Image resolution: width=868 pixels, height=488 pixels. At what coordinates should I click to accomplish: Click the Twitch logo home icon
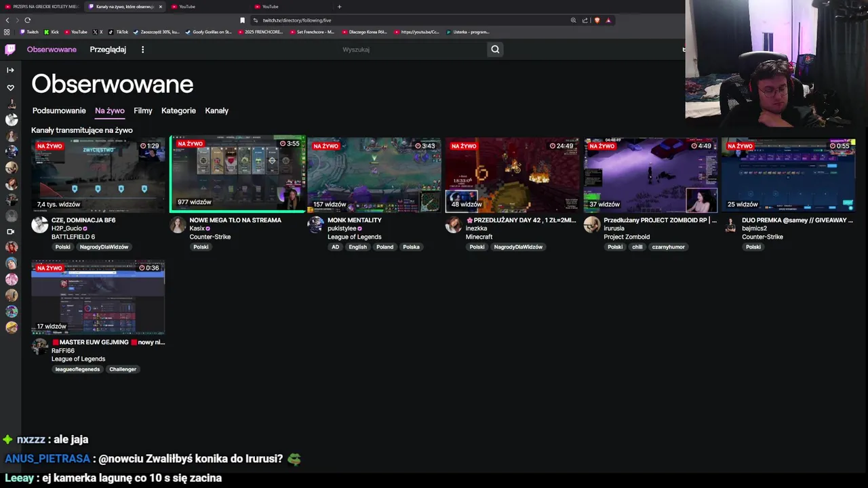click(x=10, y=49)
